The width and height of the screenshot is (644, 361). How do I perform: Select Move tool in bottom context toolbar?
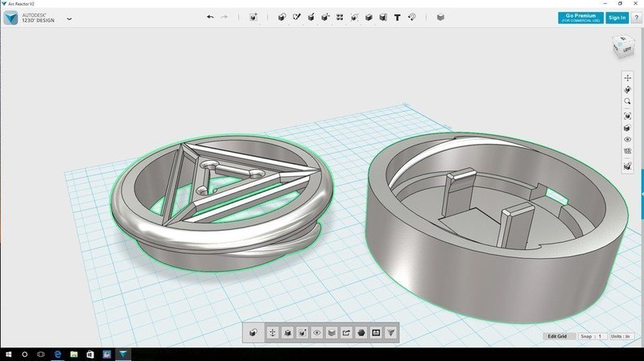click(272, 333)
